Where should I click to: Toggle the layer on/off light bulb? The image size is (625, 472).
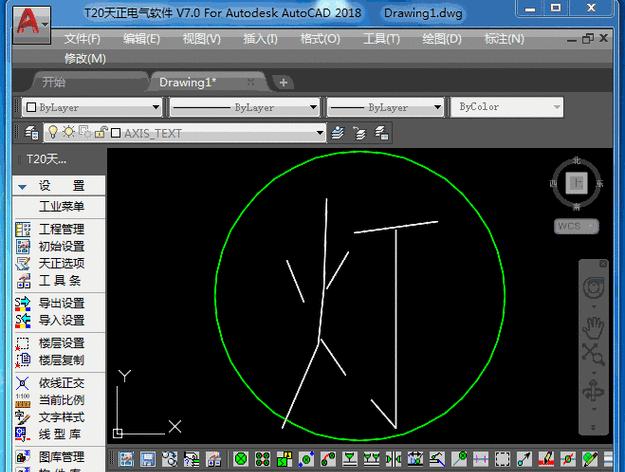[x=53, y=132]
